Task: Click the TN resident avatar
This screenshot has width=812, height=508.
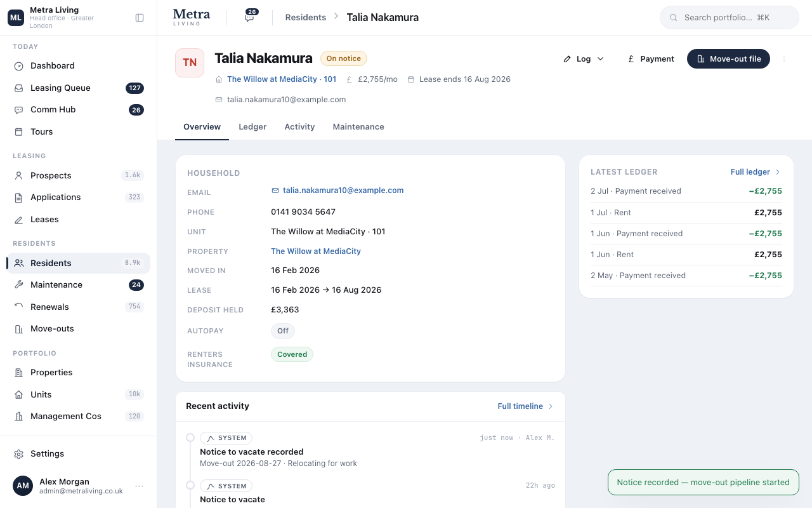Action: (190, 63)
